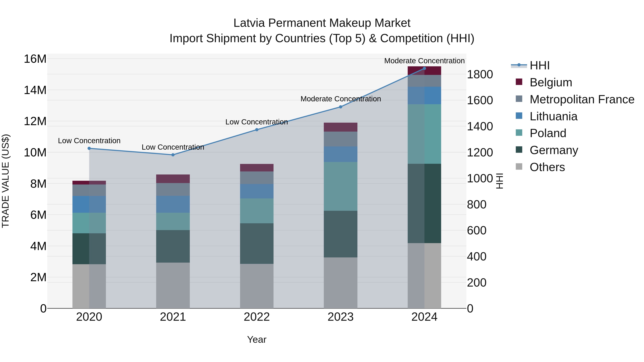Click the subtitle 'Import Shipment by Countries'
Screen dimensions: 644x362
[248, 38]
